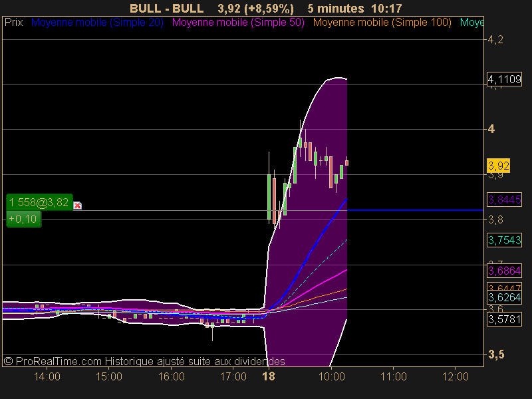Click the purple 3,8445 price tag

point(504,199)
